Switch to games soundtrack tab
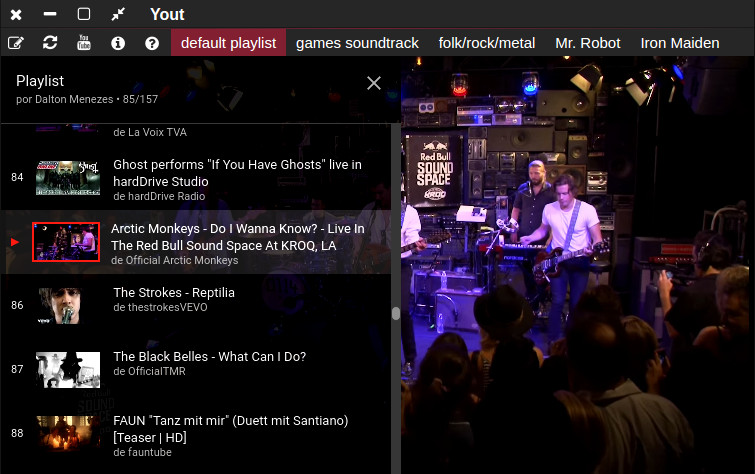Screen dimensions: 755x474 pyautogui.click(x=357, y=43)
